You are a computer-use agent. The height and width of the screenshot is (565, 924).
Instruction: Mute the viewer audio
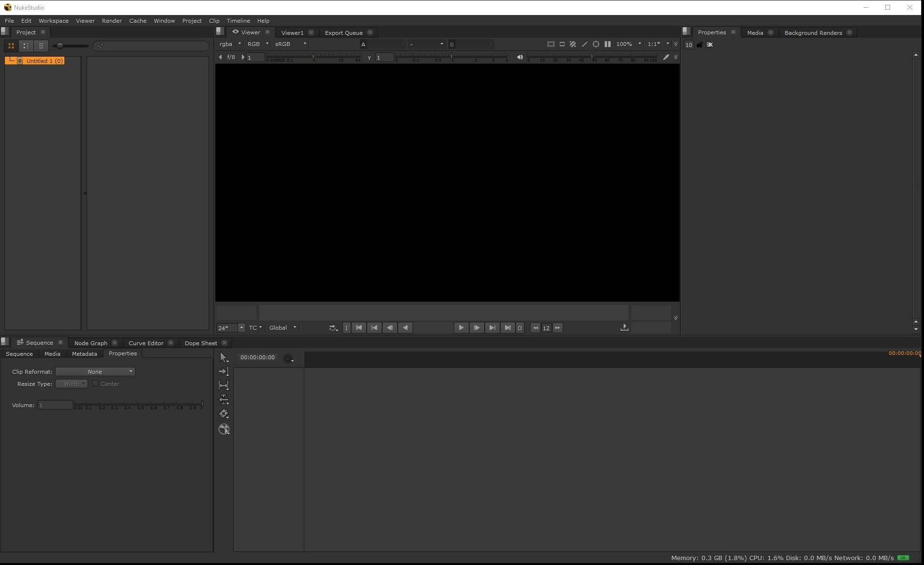(520, 57)
